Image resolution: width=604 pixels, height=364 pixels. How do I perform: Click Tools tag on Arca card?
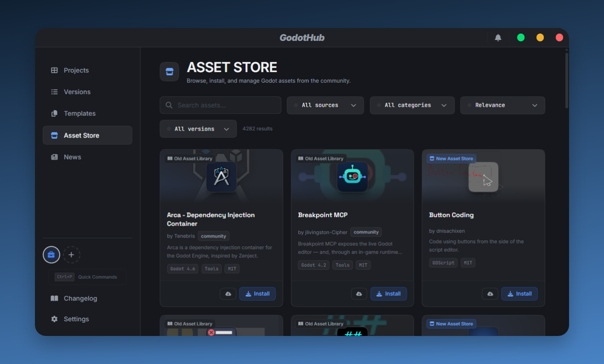click(x=211, y=269)
